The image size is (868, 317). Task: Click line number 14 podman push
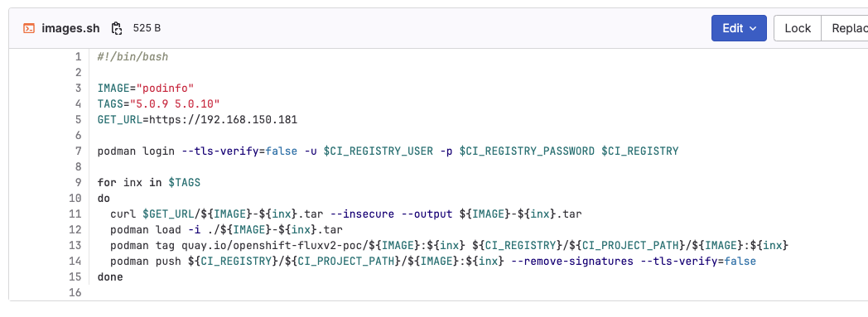point(75,261)
